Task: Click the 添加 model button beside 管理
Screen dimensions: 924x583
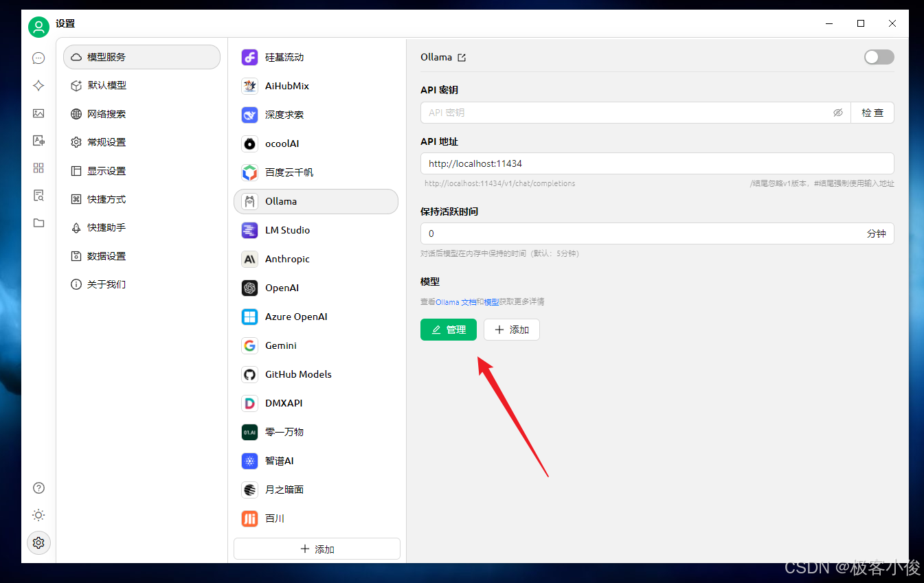Action: click(512, 330)
